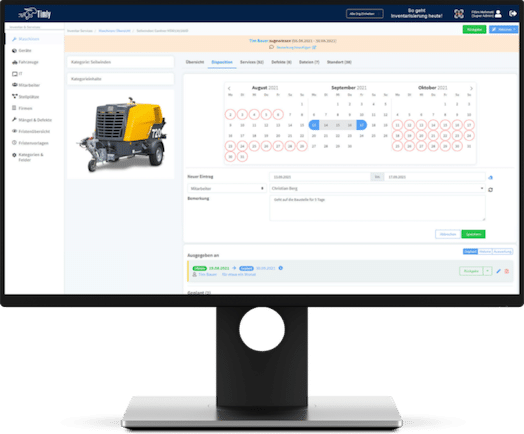This screenshot has width=524, height=434.
Task: Select the Disposition tab
Action: (x=222, y=62)
